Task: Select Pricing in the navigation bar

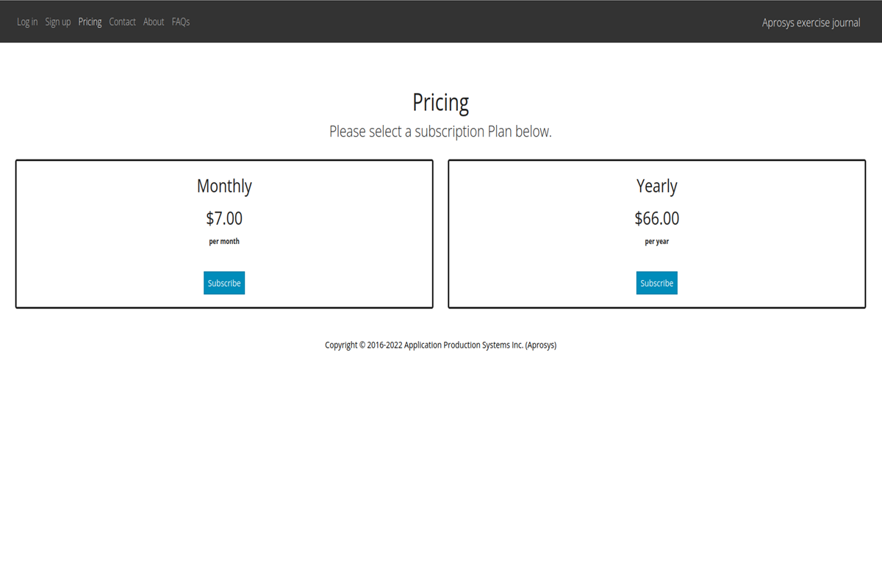Action: point(90,22)
